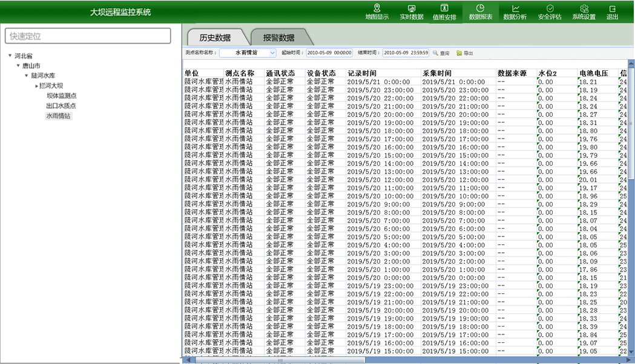Click the 起始时间 start time field

click(x=329, y=53)
